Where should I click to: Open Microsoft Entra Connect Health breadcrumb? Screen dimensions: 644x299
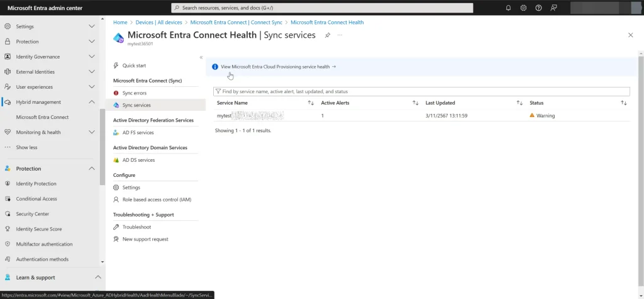[x=327, y=22]
